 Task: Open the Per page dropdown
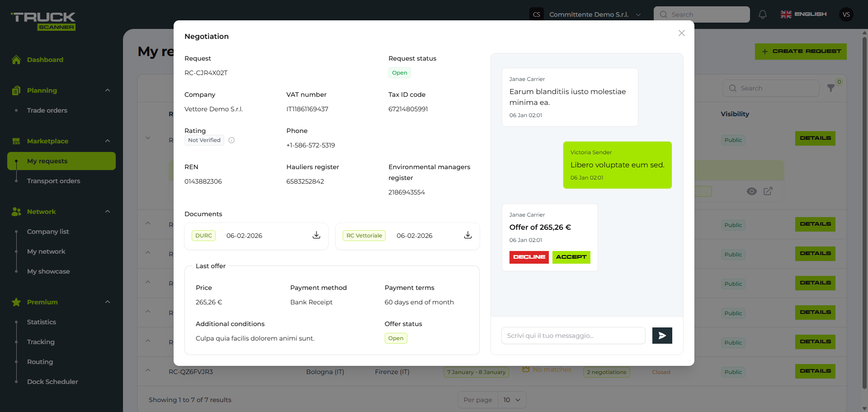[x=512, y=400]
